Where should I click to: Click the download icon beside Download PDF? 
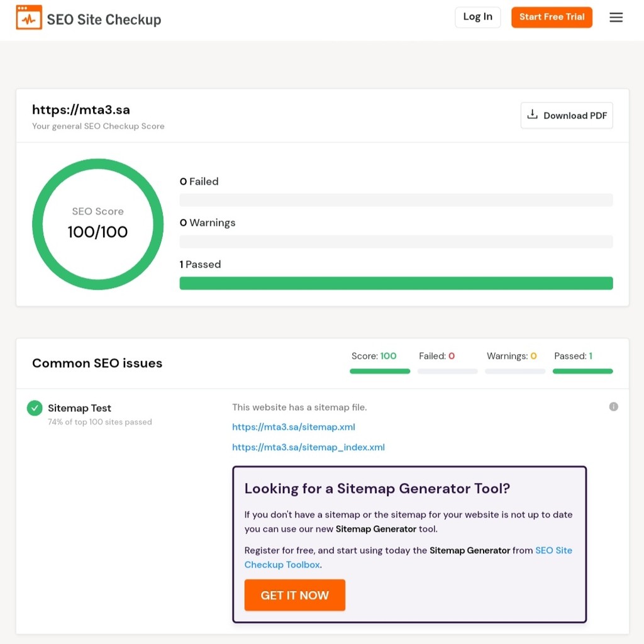[x=533, y=115]
